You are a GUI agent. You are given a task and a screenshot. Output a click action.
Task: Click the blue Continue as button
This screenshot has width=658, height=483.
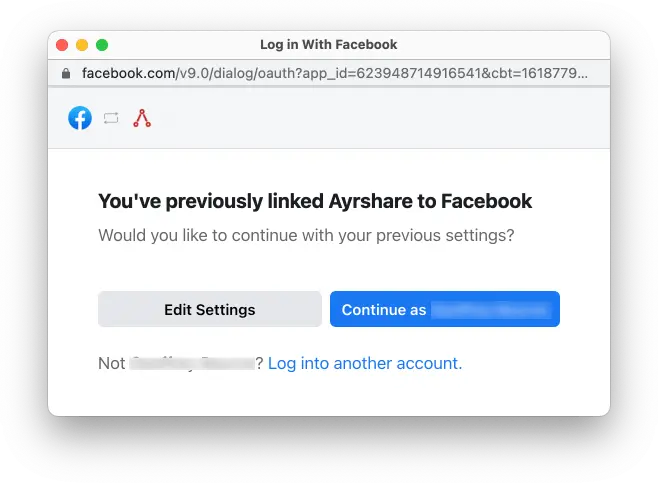[444, 310]
